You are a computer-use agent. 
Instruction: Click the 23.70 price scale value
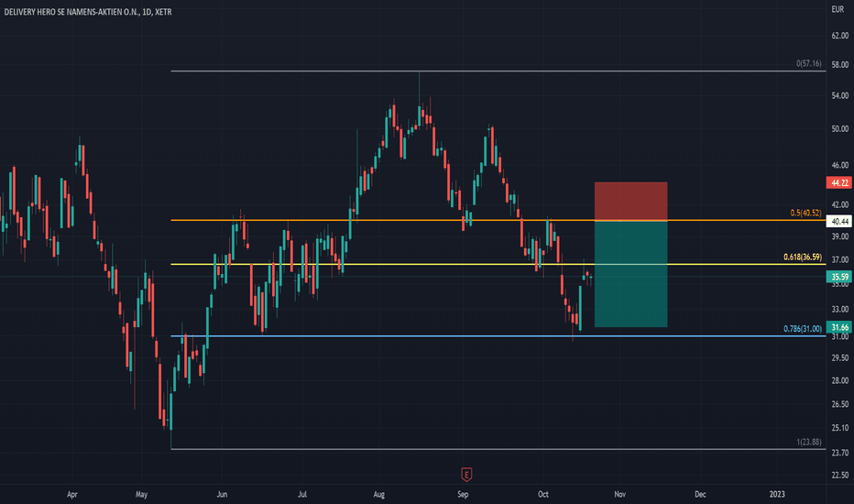[x=840, y=453]
